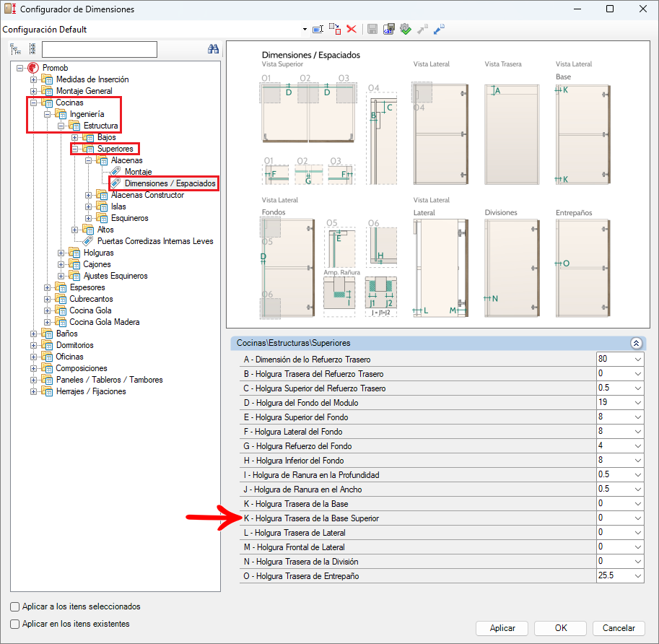Click the Aplicar button

click(x=502, y=628)
